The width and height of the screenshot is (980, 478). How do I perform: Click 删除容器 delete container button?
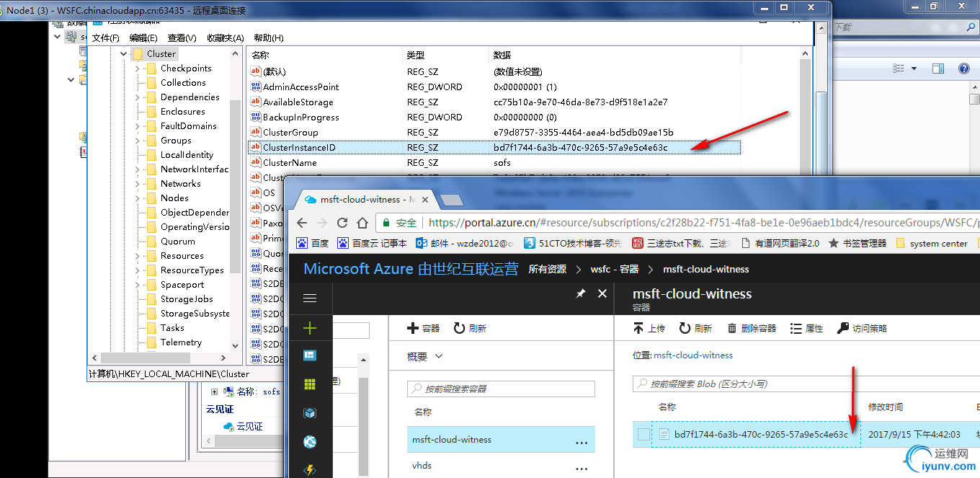(x=752, y=328)
